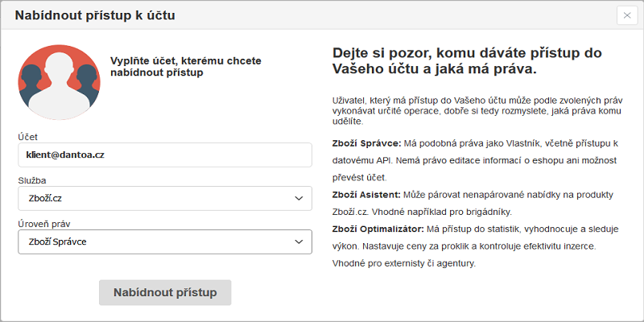The image size is (644, 322).
Task: Click the intro paragraph starting with Uživatel
Action: [x=475, y=110]
